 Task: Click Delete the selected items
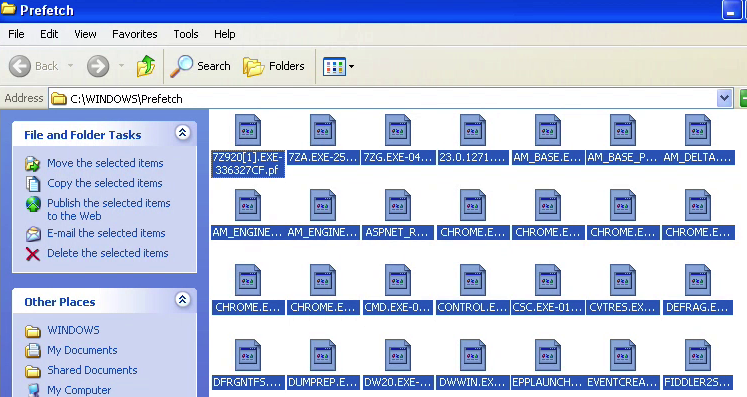(96, 253)
